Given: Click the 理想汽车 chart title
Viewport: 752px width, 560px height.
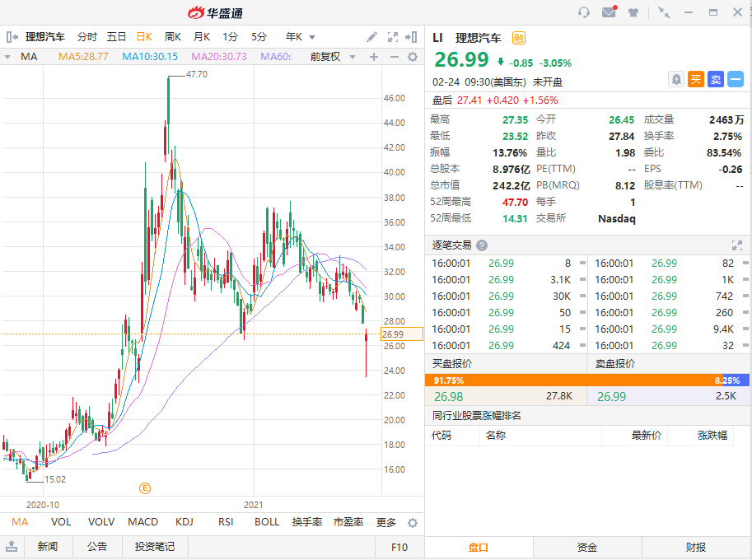Looking at the screenshot, I should point(45,37).
